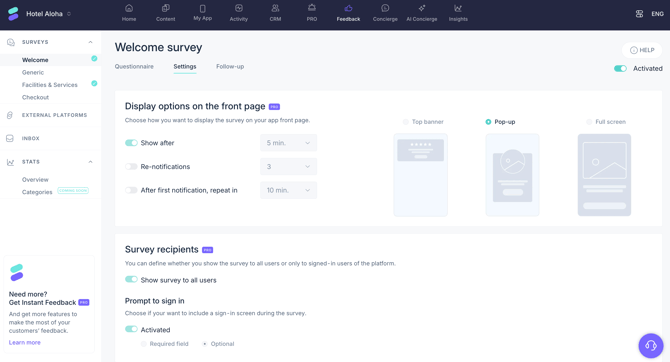This screenshot has height=362, width=670.
Task: Open the Content section icon
Action: tap(165, 8)
